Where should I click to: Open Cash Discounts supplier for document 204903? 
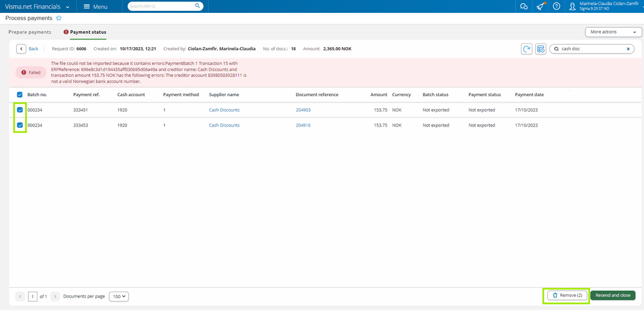[x=224, y=110]
